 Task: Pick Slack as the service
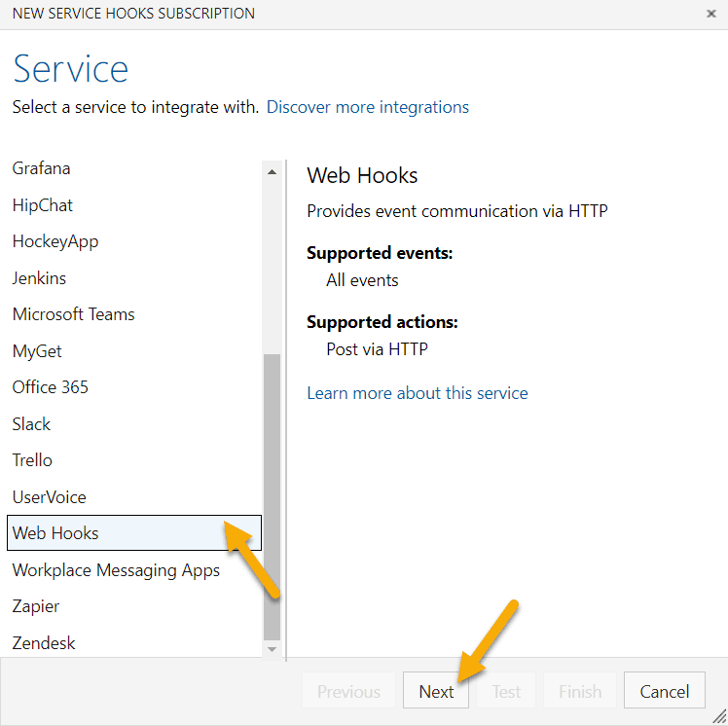pos(134,423)
